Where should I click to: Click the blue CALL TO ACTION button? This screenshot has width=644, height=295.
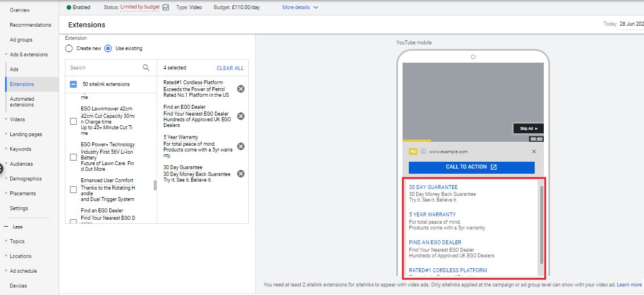(x=471, y=167)
